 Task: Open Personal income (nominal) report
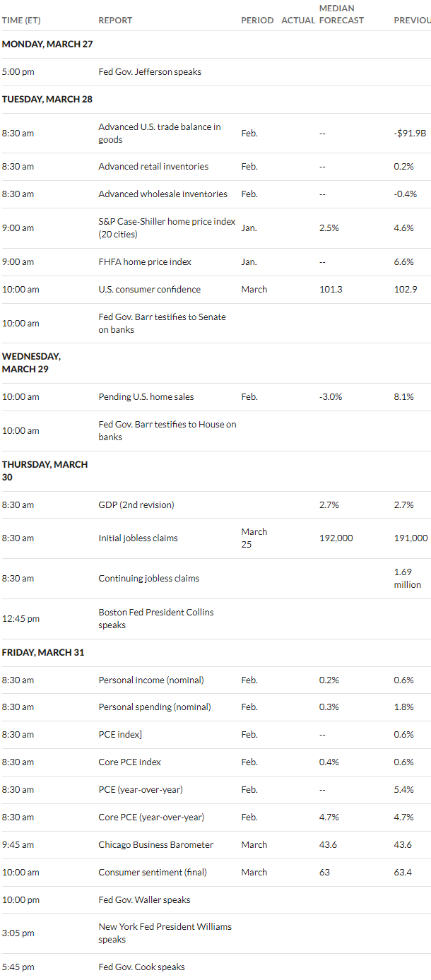point(151,680)
